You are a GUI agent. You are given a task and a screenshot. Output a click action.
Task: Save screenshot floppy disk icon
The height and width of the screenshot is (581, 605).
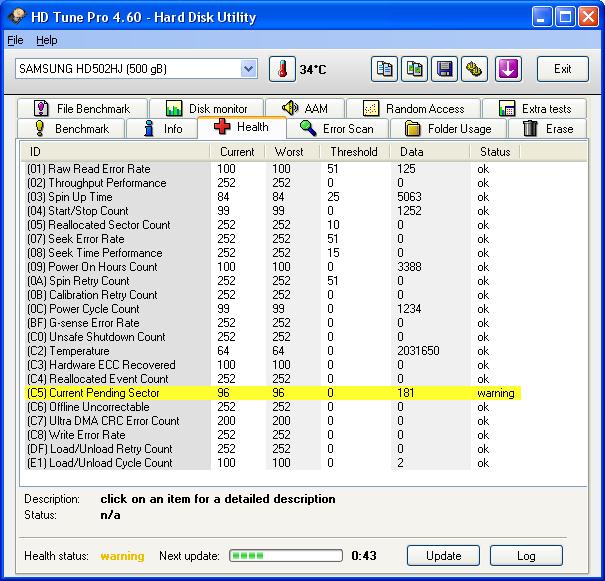[x=444, y=69]
